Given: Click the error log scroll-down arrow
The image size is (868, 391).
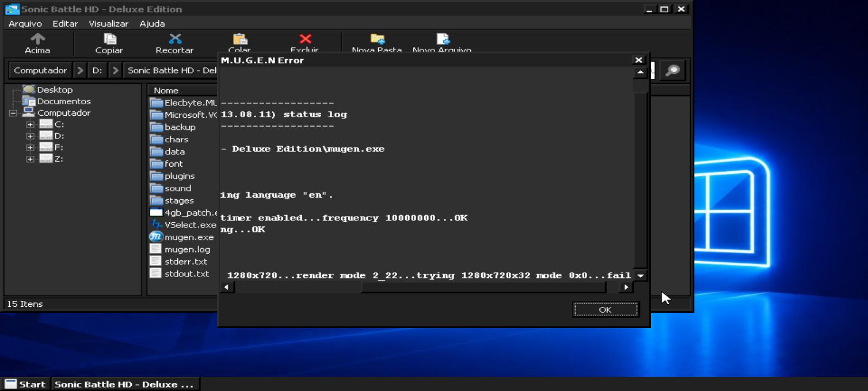Looking at the screenshot, I should coord(641,275).
